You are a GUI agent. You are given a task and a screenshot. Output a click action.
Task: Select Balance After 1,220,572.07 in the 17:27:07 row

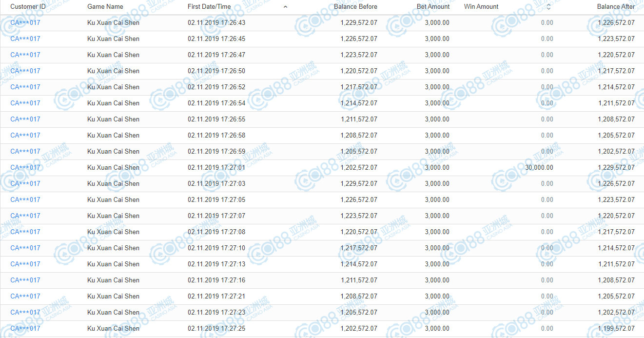point(616,216)
